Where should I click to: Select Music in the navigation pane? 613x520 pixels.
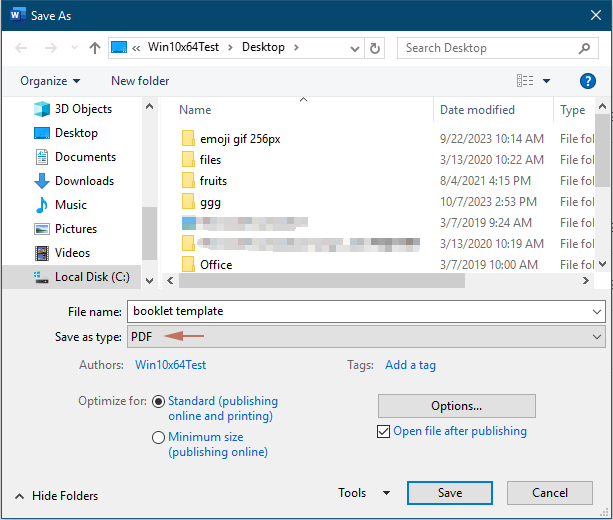point(70,205)
